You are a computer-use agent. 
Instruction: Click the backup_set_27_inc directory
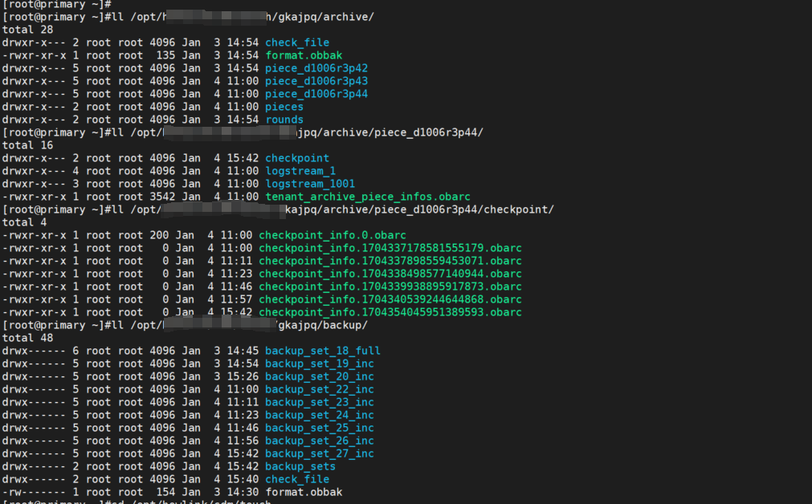click(320, 453)
